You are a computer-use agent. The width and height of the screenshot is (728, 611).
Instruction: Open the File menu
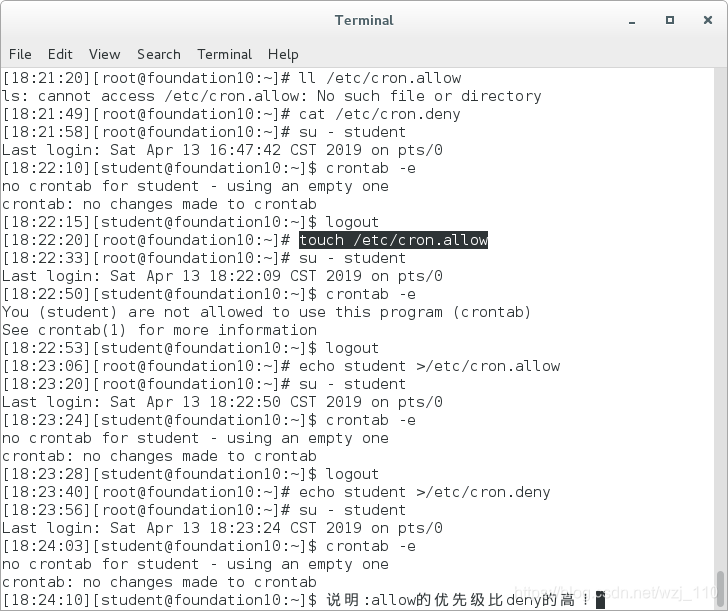pyautogui.click(x=20, y=54)
